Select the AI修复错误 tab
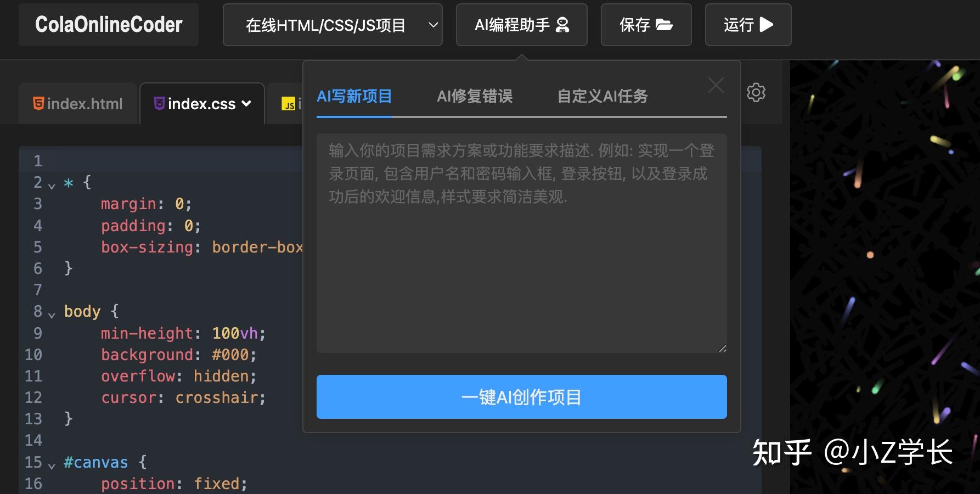This screenshot has width=980, height=494. [x=475, y=97]
